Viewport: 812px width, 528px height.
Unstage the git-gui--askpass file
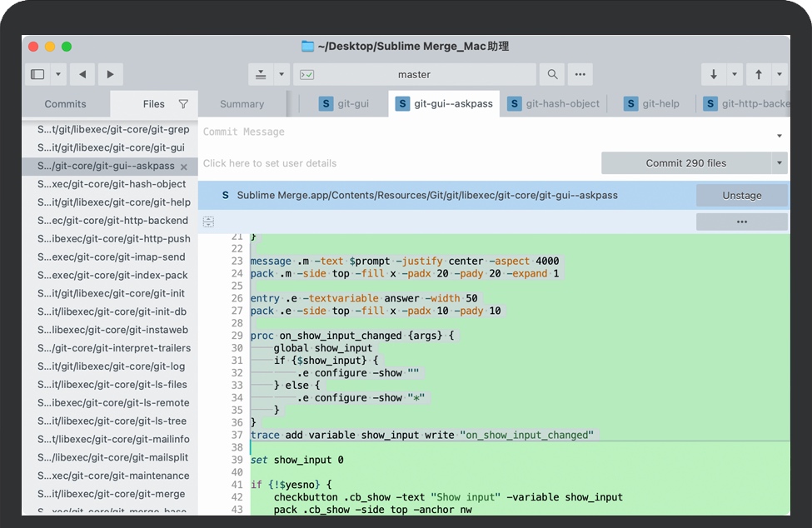click(x=741, y=196)
